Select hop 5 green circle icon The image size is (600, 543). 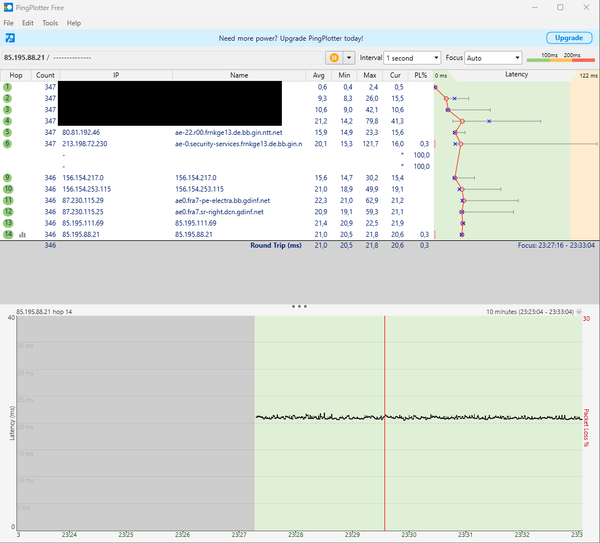pos(7,132)
